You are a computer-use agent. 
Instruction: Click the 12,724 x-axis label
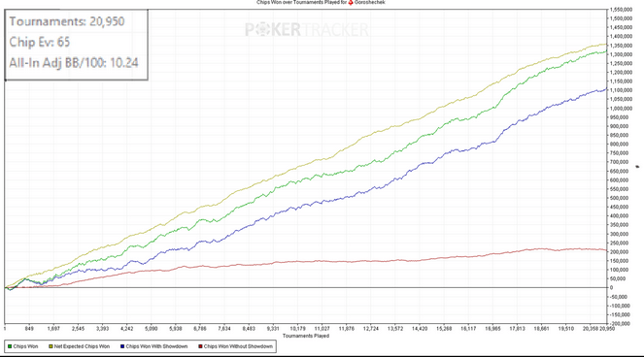[x=371, y=329]
